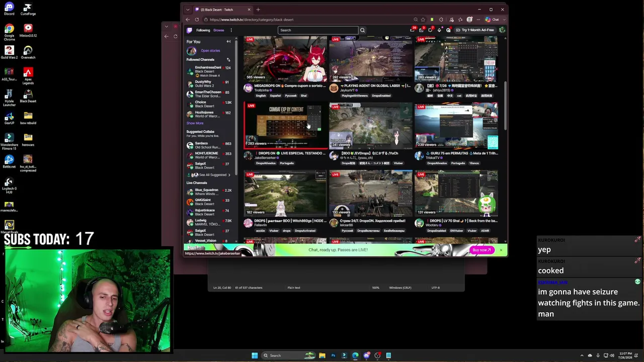Switch to the Browse tab
This screenshot has width=644, height=362.
(218, 30)
